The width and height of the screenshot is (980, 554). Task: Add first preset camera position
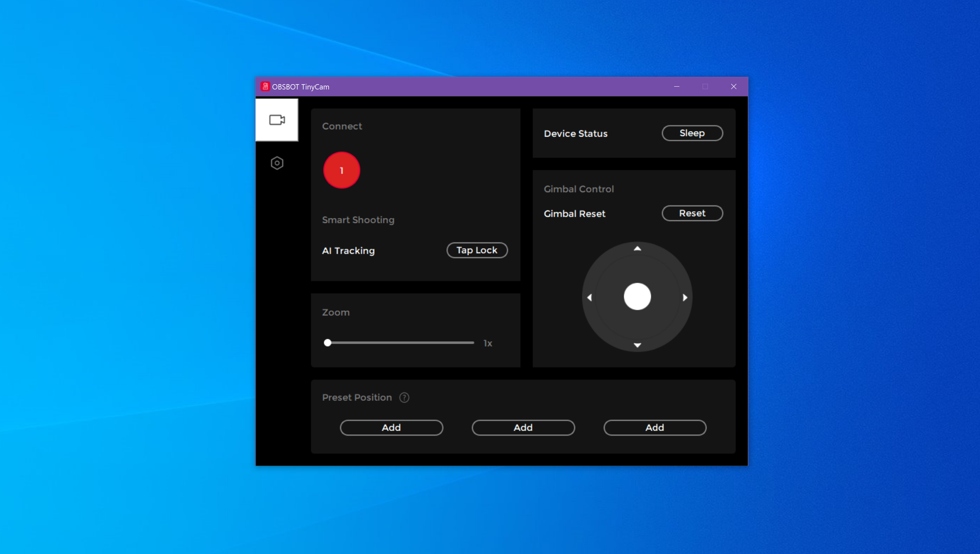(x=390, y=428)
